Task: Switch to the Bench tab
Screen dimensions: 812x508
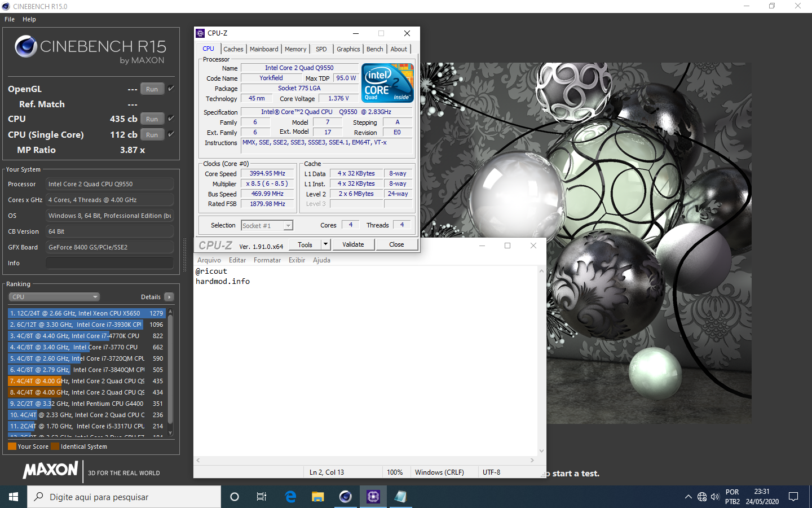Action: [375, 49]
